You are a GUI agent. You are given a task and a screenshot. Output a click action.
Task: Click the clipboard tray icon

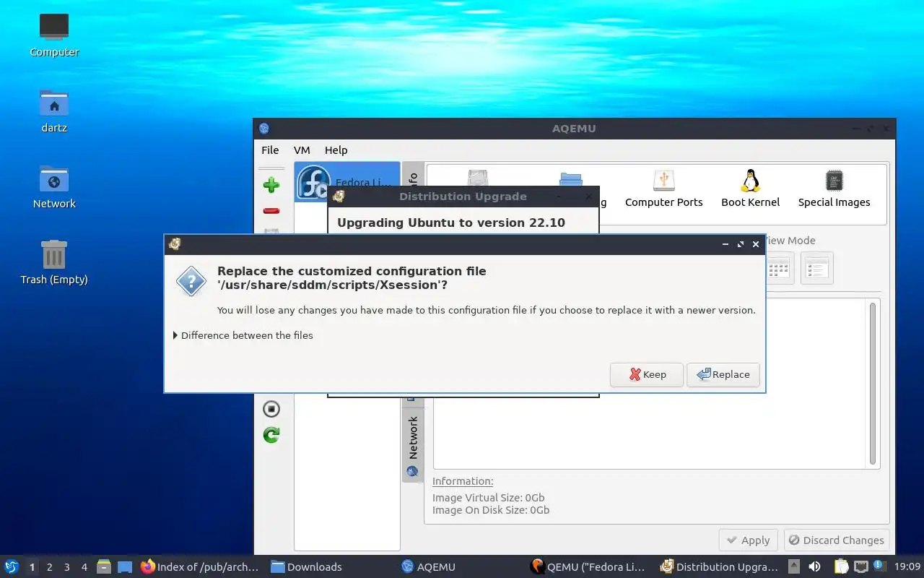tap(842, 566)
